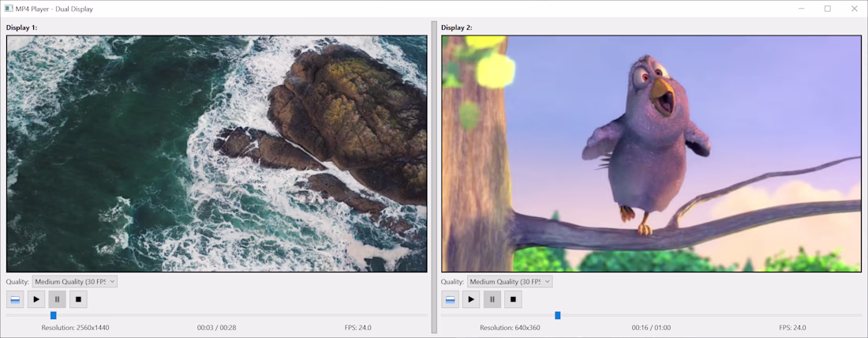The height and width of the screenshot is (338, 868).
Task: Stop the video in Display 2
Action: [x=513, y=299]
